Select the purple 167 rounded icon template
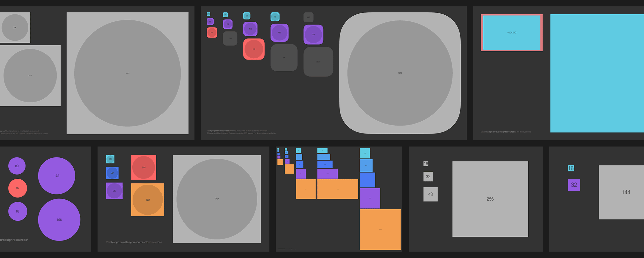 [x=313, y=34]
